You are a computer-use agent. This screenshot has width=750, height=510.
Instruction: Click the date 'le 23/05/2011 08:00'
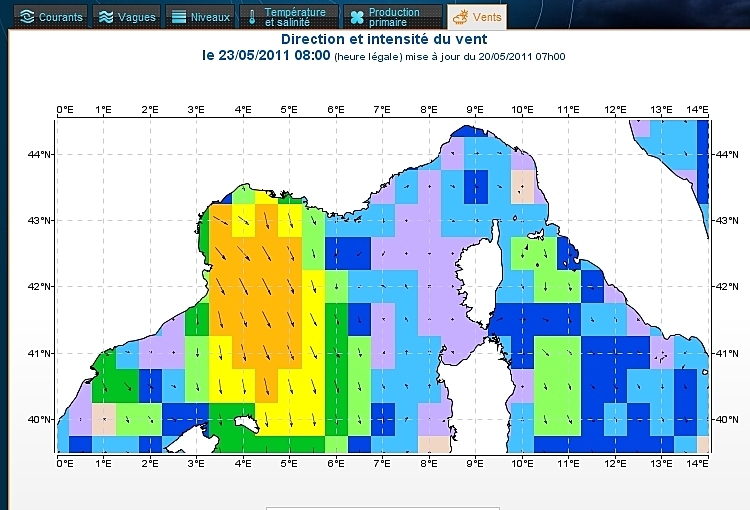(266, 55)
